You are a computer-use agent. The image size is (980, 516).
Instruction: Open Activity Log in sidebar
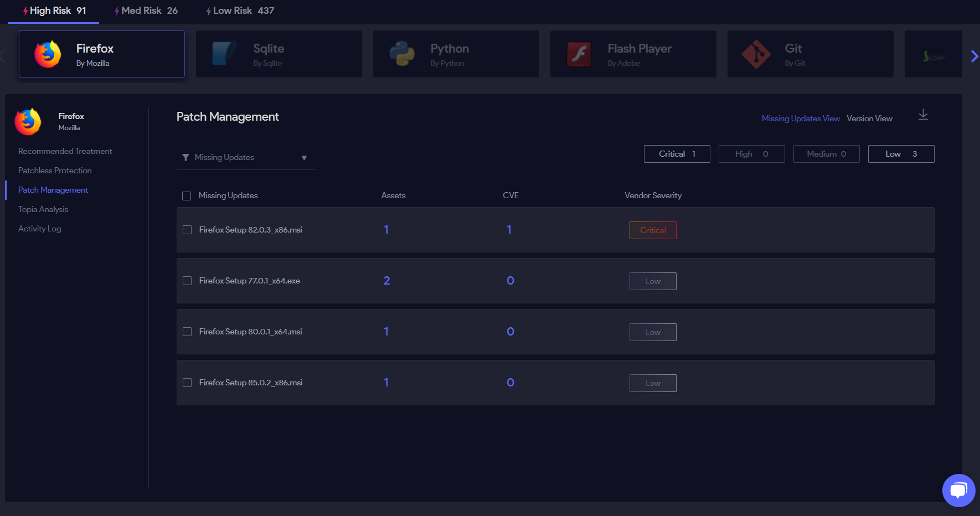click(39, 229)
